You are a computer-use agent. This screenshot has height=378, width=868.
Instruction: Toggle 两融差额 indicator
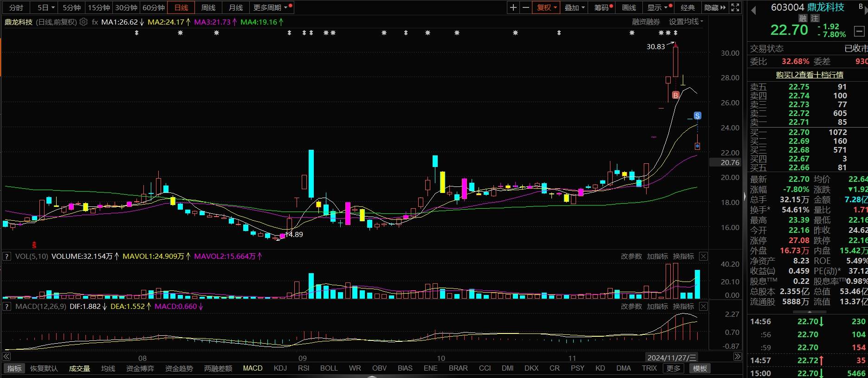218,368
